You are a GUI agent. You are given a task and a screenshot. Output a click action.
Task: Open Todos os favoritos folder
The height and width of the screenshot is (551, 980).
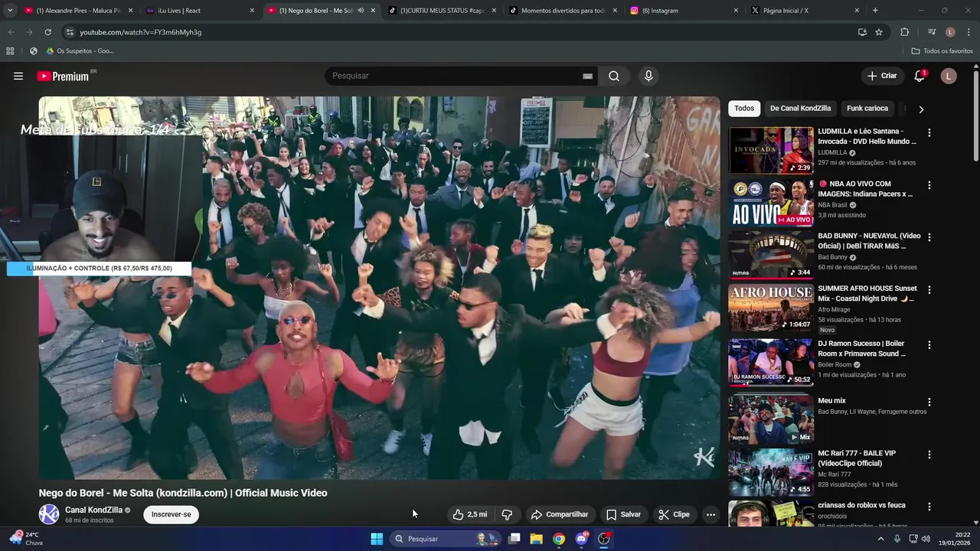tap(942, 51)
